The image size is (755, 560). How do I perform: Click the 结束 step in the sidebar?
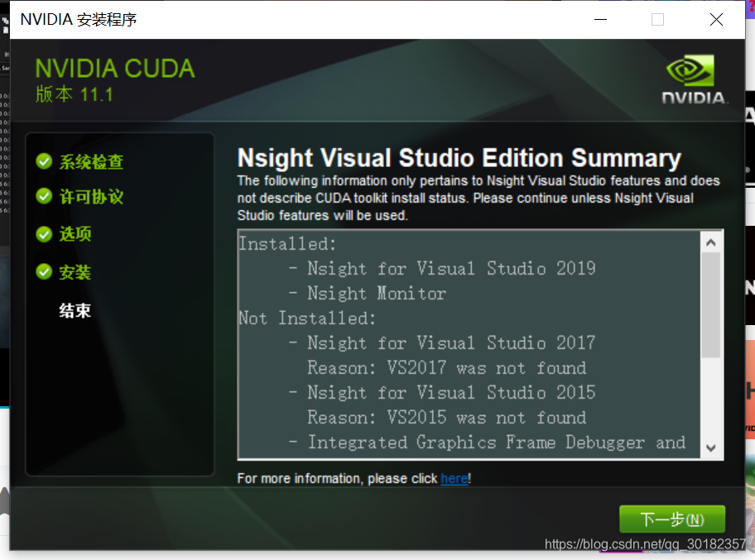(x=75, y=309)
